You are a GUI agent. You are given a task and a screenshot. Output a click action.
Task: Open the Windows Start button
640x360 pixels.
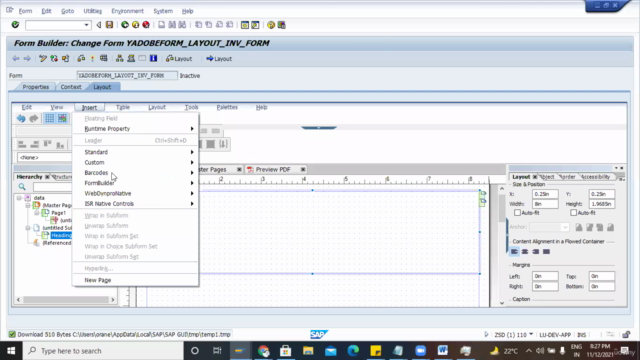click(11, 351)
